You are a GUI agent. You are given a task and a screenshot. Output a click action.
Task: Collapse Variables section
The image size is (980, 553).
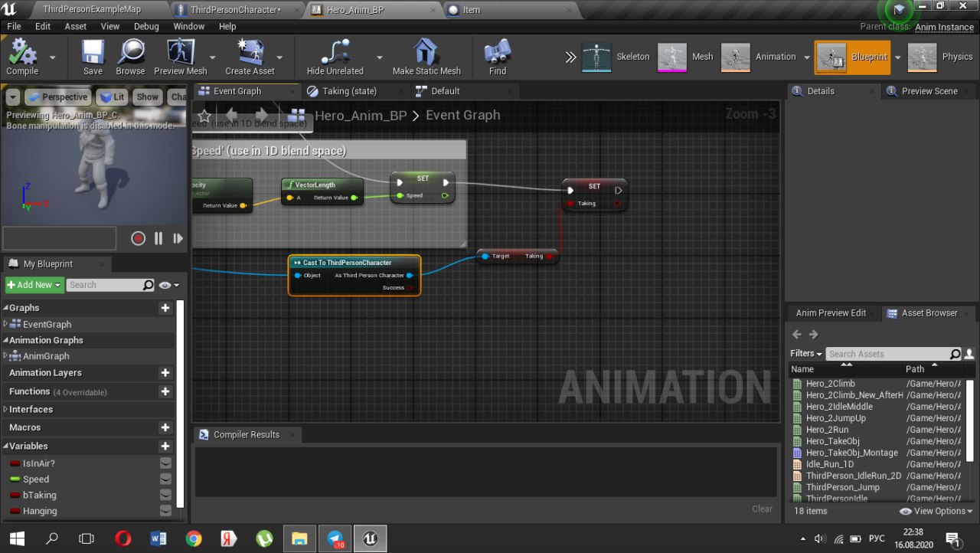click(5, 446)
